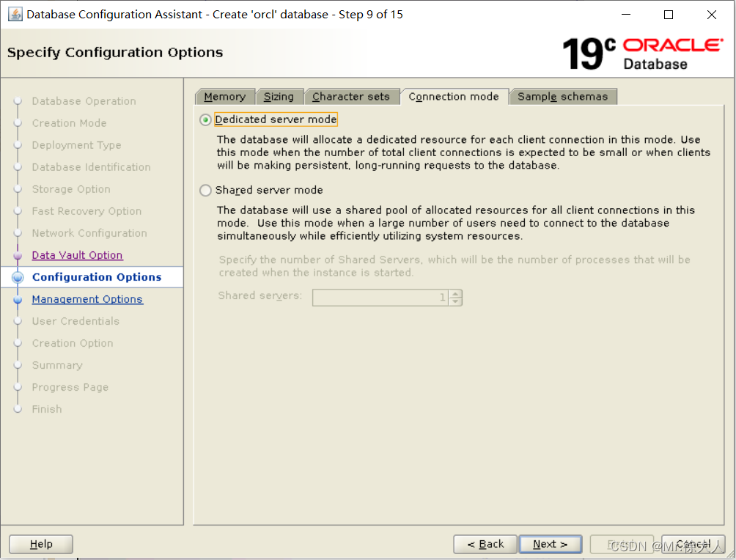736x560 pixels.
Task: Open the Connection mode tab
Action: (x=454, y=96)
